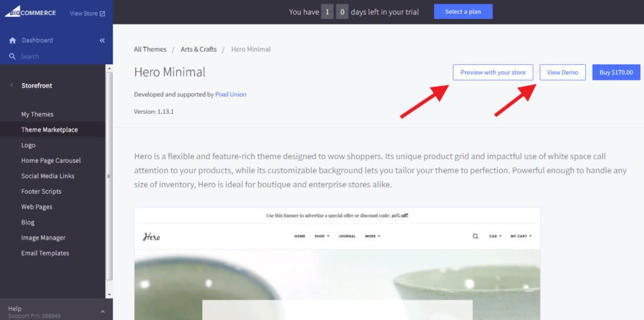Open MORE dropdown in theme preview
The image size is (644, 320).
pos(372,236)
